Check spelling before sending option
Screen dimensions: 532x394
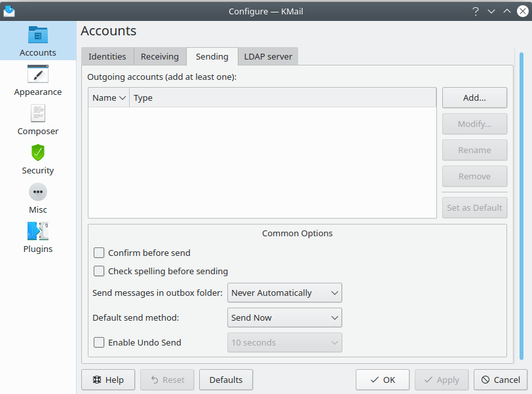click(x=99, y=271)
